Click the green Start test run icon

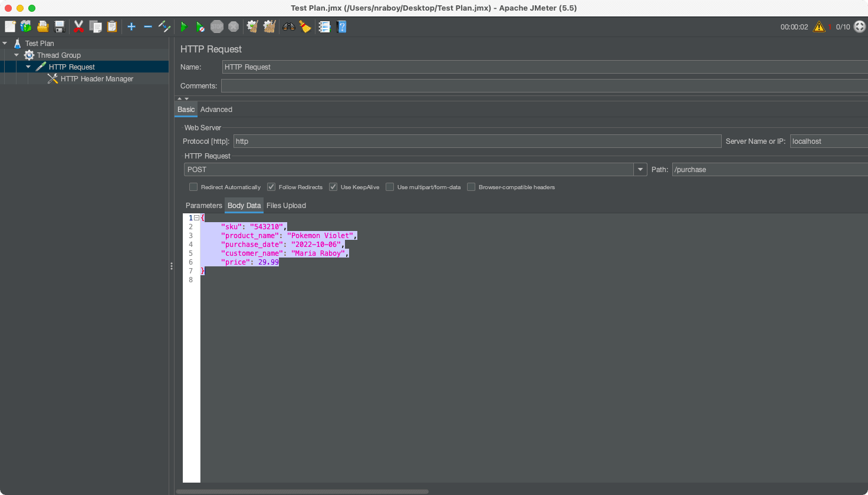pos(184,27)
